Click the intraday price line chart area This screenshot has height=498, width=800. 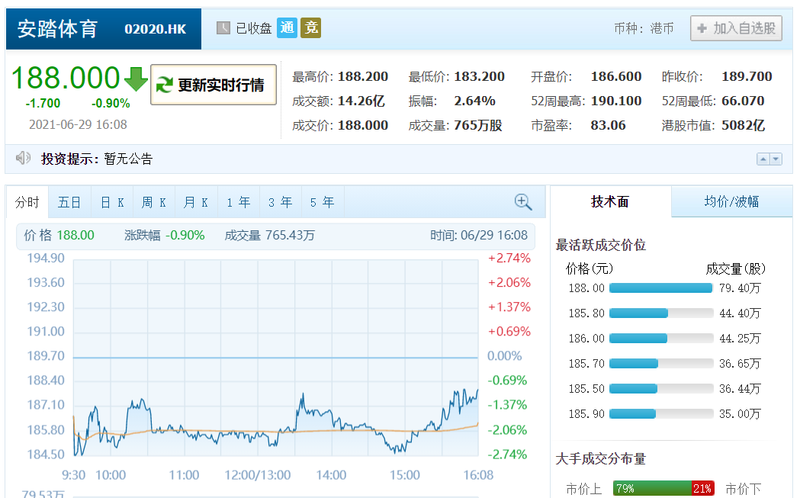coord(276,357)
